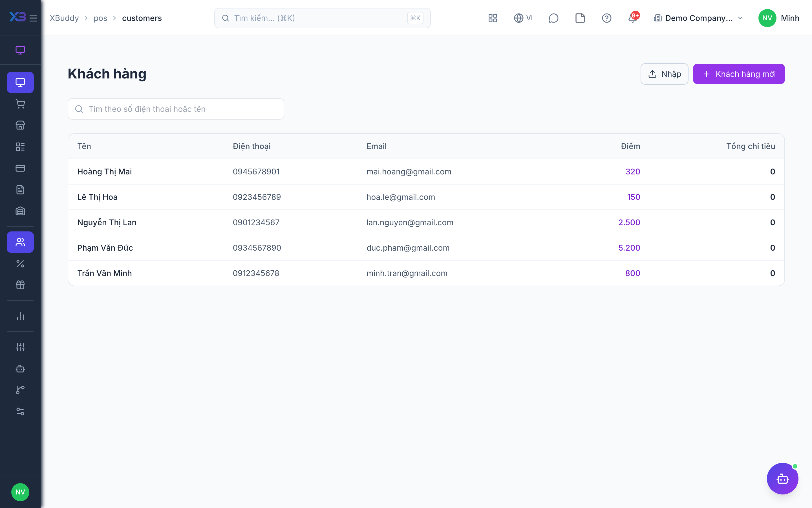Click the notification bell icon
Viewport: 812px width, 508px height.
tap(633, 18)
